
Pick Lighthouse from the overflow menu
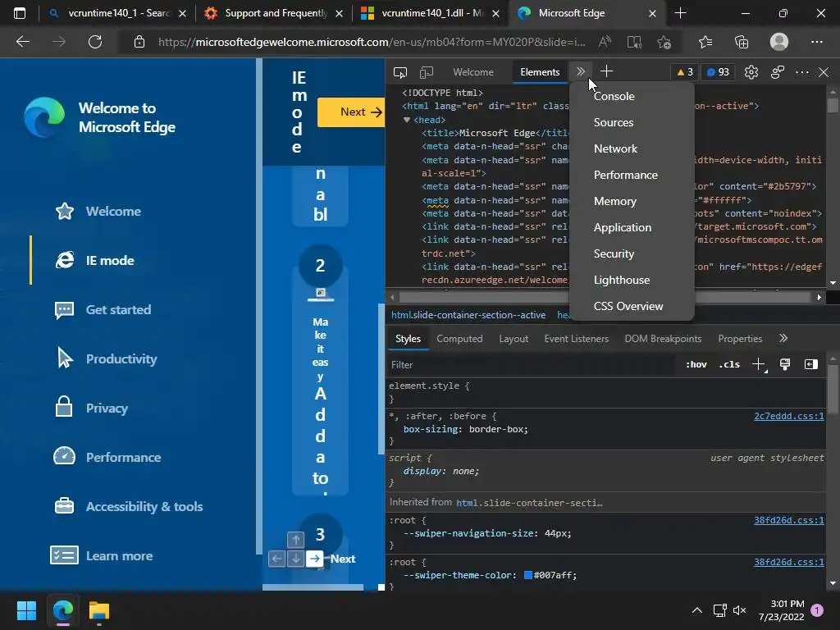pyautogui.click(x=622, y=281)
